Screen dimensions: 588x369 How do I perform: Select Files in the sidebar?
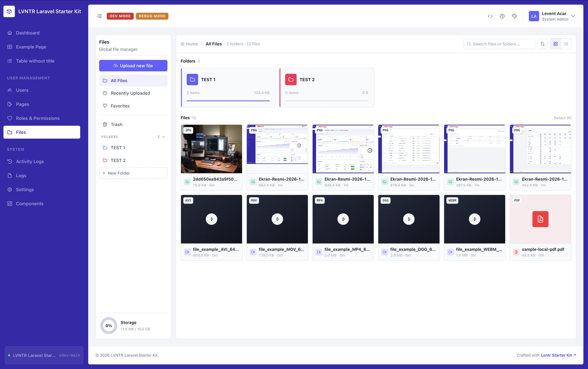pos(42,132)
